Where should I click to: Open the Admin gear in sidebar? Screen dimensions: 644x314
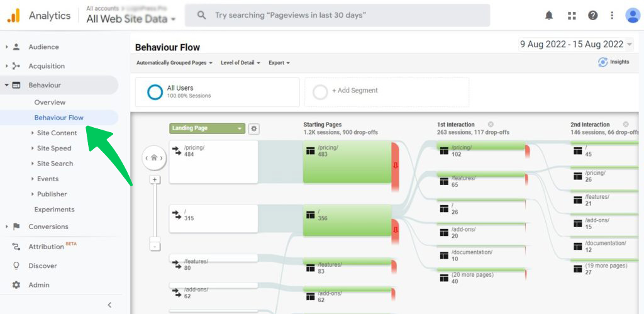pyautogui.click(x=16, y=285)
